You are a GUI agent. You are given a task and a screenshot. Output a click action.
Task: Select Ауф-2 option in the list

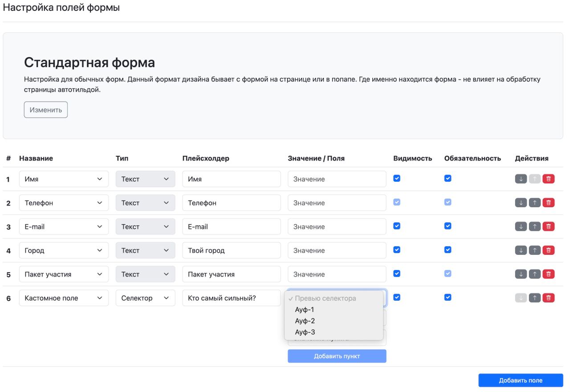point(305,321)
